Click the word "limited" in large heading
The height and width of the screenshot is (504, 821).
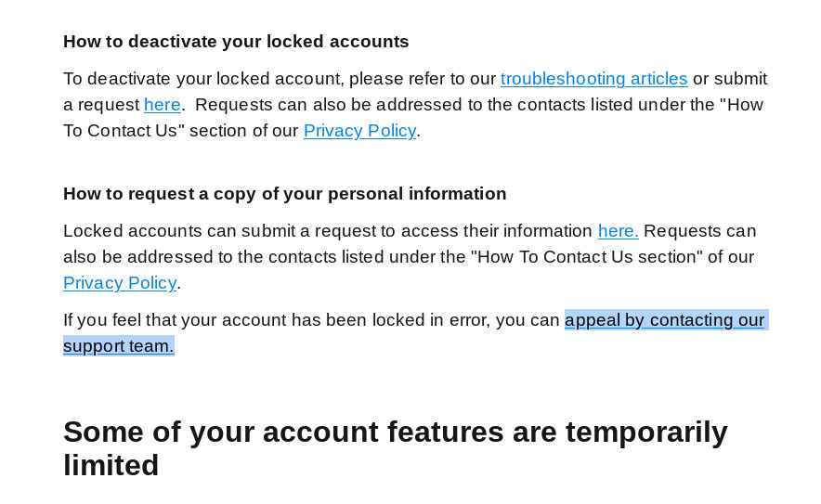coord(111,465)
